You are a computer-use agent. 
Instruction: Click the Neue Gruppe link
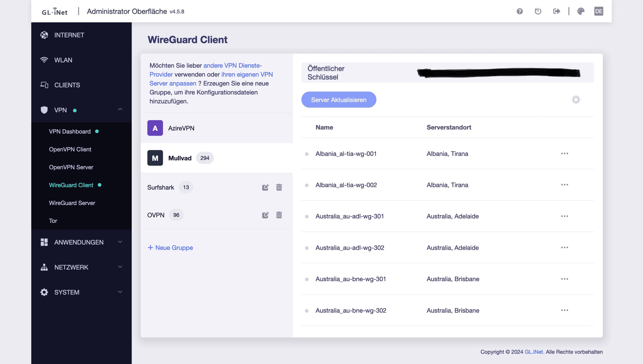point(170,247)
